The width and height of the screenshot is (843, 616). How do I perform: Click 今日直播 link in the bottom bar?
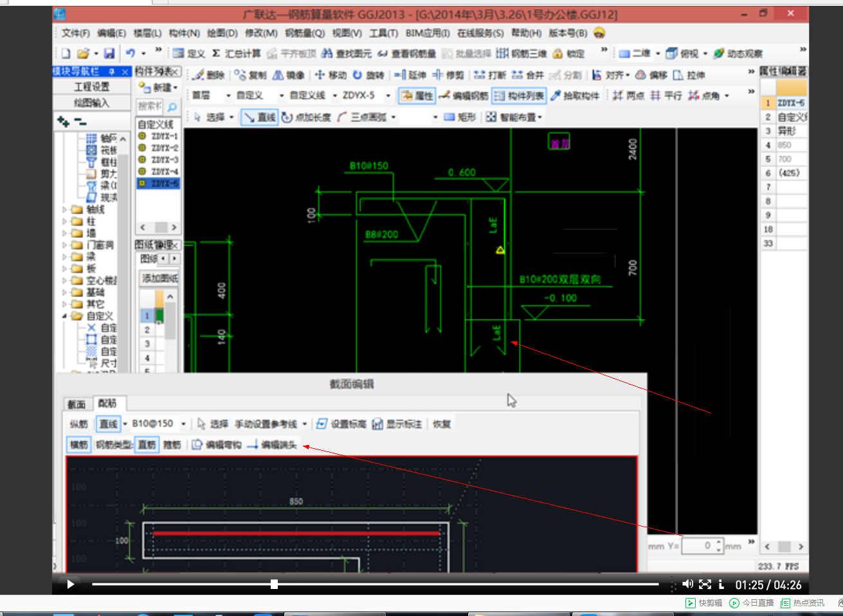point(752,602)
